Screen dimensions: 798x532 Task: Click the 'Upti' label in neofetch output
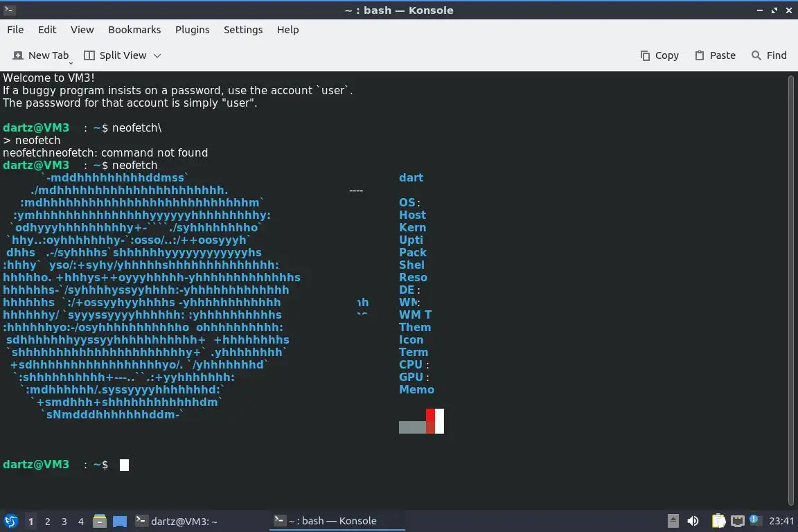[411, 240]
